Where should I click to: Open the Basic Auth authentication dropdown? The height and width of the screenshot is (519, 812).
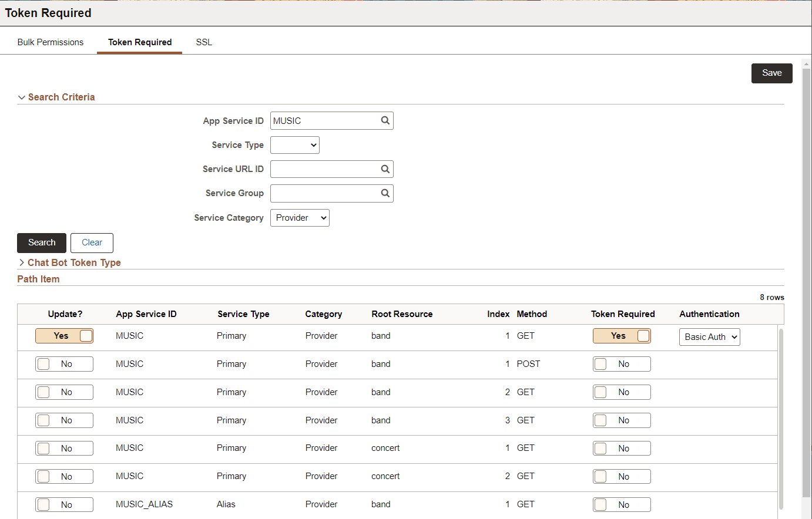click(710, 337)
